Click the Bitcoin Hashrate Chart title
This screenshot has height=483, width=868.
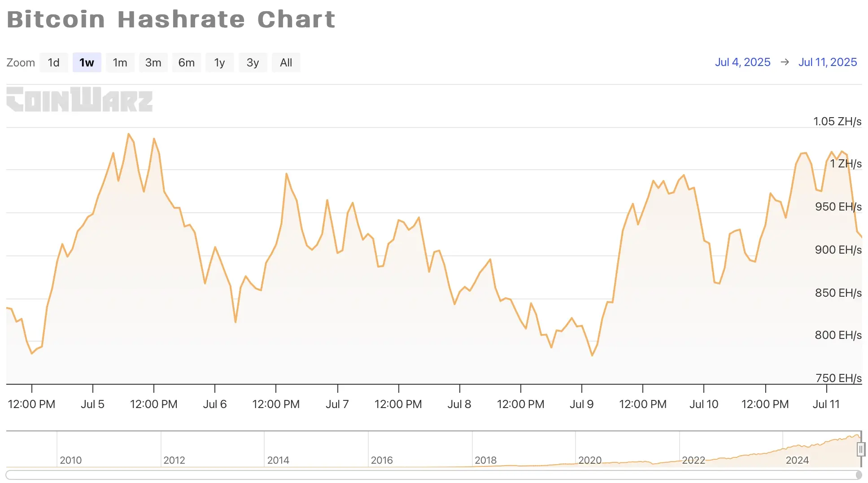171,19
